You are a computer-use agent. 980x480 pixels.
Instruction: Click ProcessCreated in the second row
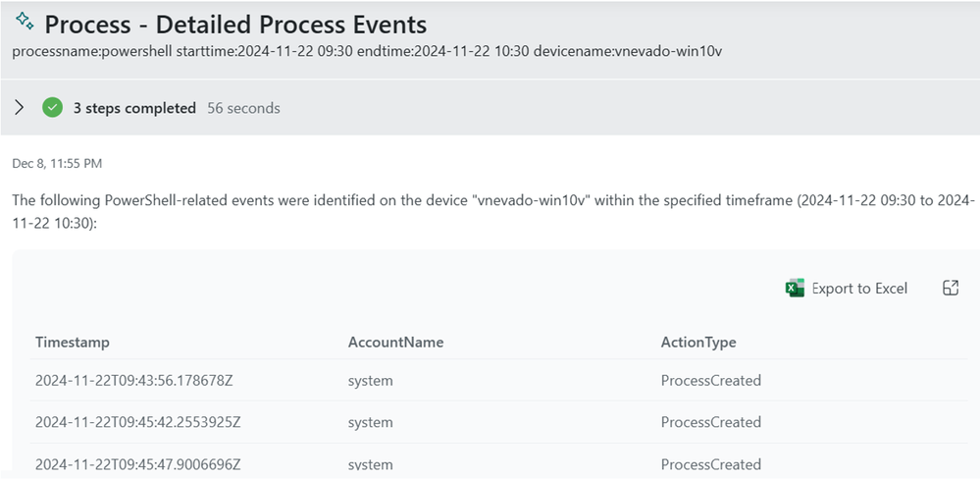tap(711, 422)
